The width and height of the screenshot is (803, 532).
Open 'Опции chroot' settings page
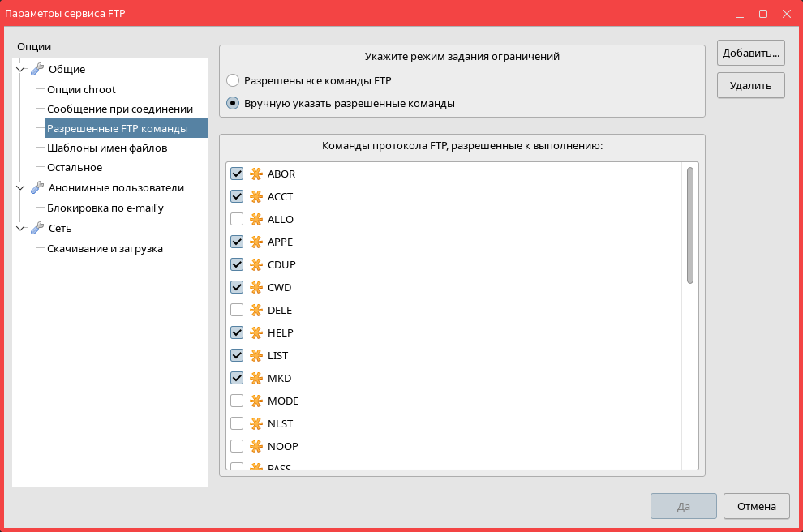click(x=81, y=90)
